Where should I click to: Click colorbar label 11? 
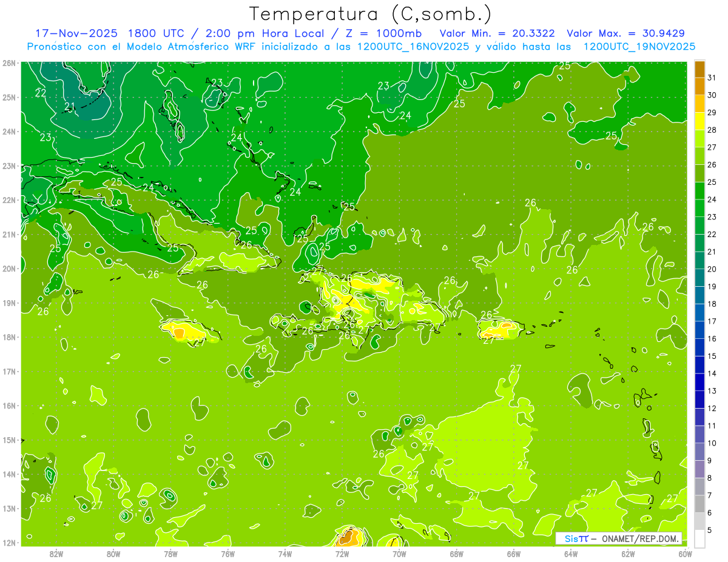712,426
